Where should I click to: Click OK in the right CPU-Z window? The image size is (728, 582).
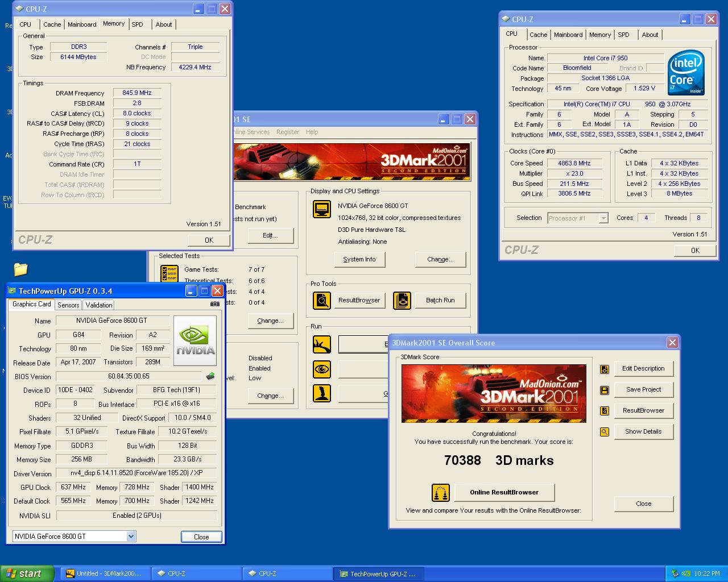(695, 251)
